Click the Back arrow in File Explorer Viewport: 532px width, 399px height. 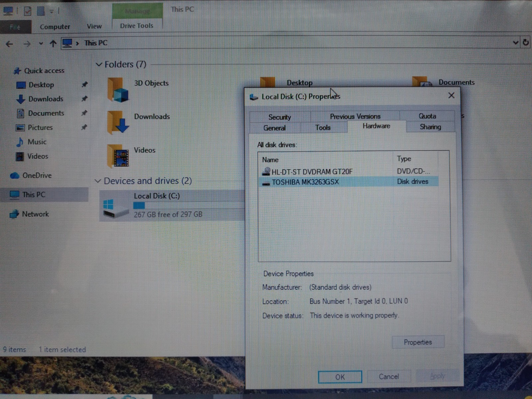[x=9, y=44]
